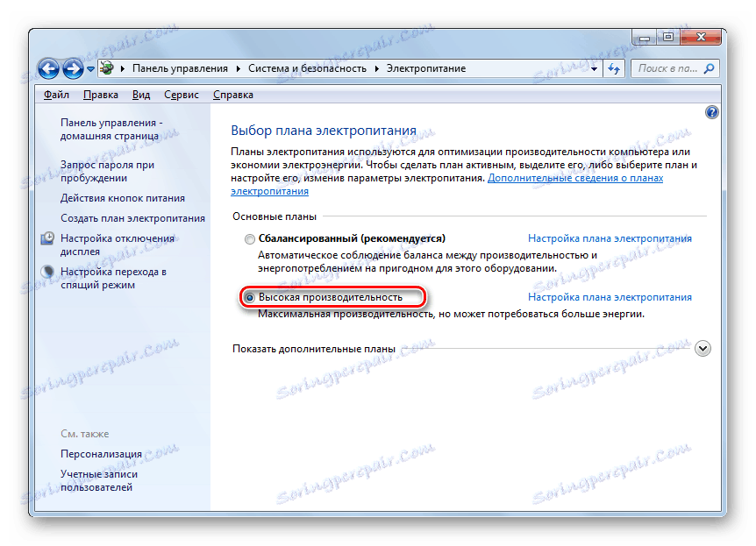Open 'Создать план электропитания'

tap(132, 218)
